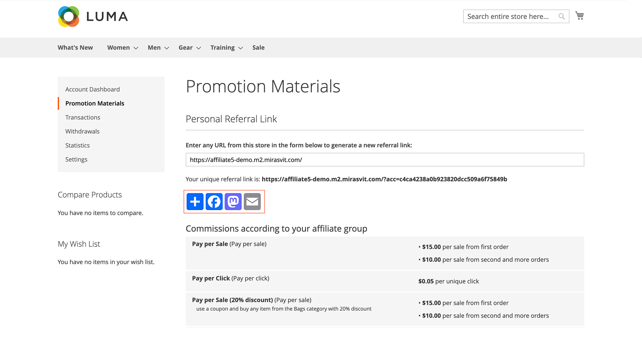Share referral link on Mastodon
Viewport: 642px width, 364px height.
tap(233, 201)
